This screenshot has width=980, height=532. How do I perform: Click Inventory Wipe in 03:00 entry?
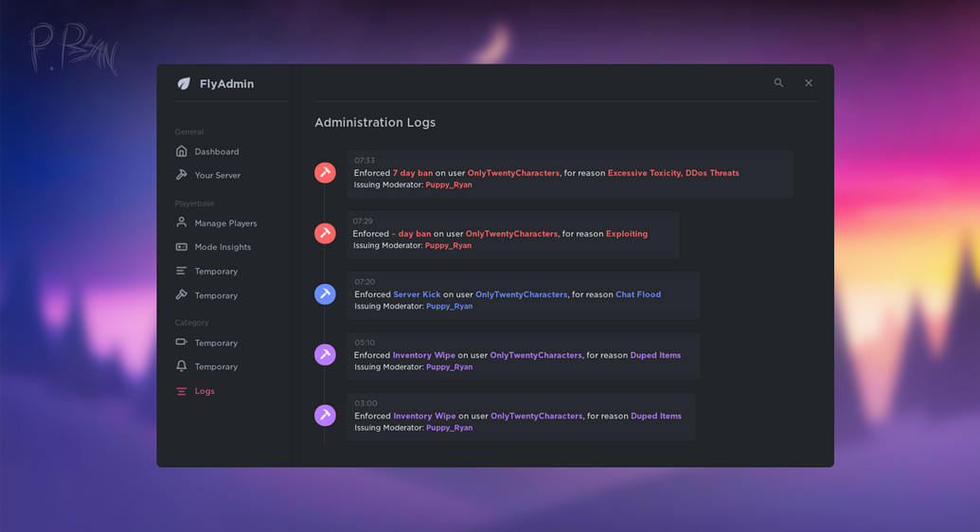click(424, 416)
